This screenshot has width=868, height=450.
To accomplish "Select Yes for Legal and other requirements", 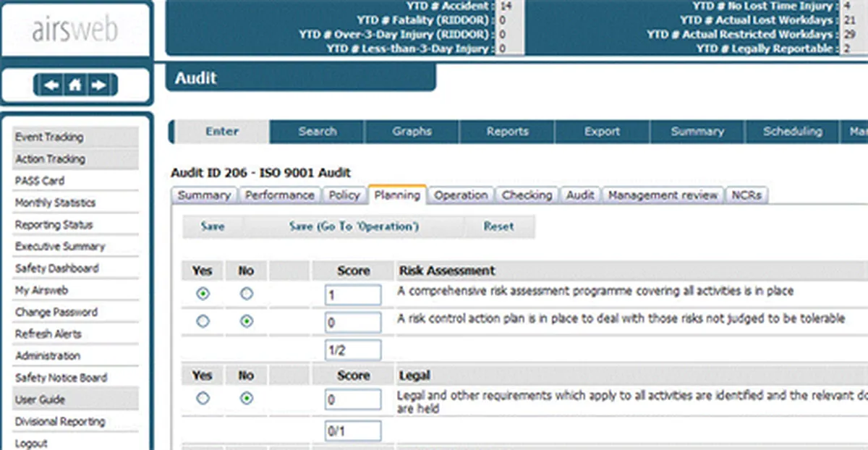I will click(x=203, y=399).
